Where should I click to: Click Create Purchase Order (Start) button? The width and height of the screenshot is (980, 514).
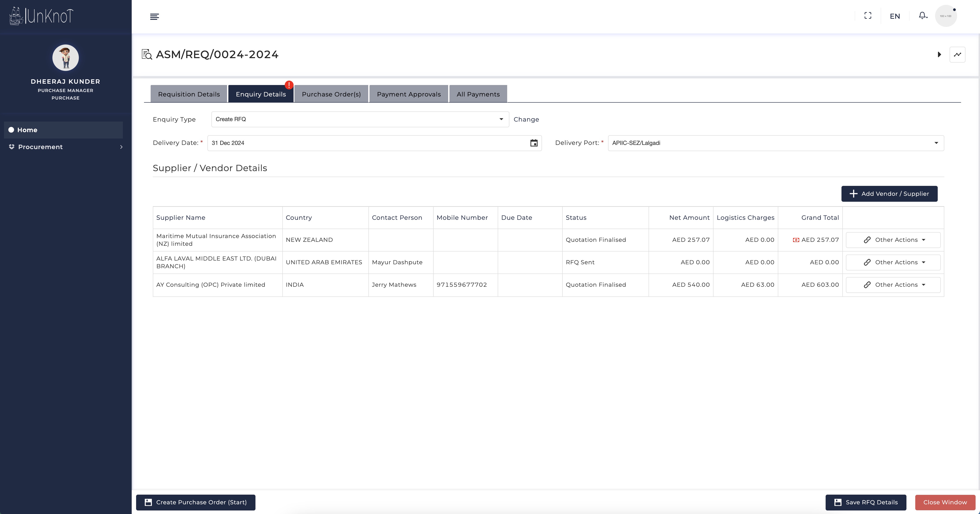196,502
